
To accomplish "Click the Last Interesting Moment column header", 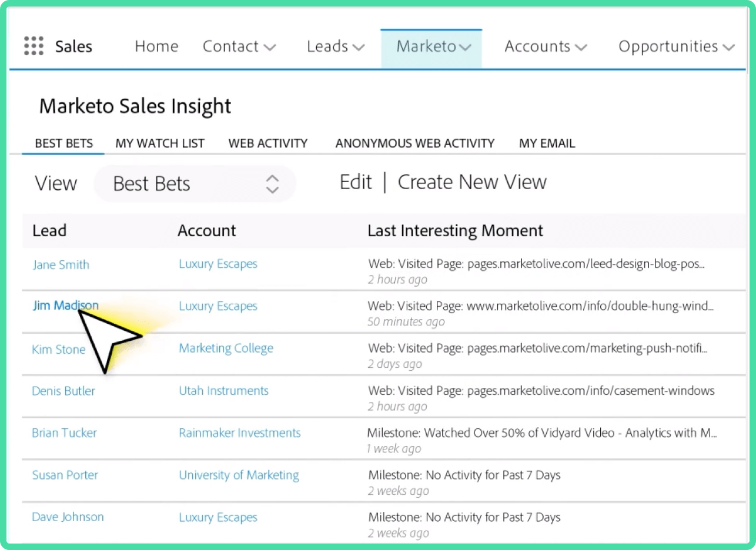I will point(456,231).
